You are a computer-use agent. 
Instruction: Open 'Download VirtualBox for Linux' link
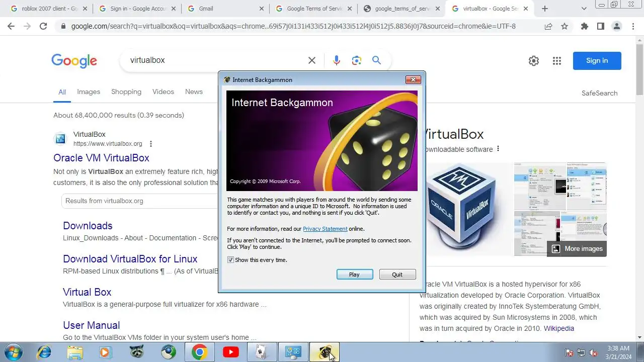pyautogui.click(x=130, y=259)
